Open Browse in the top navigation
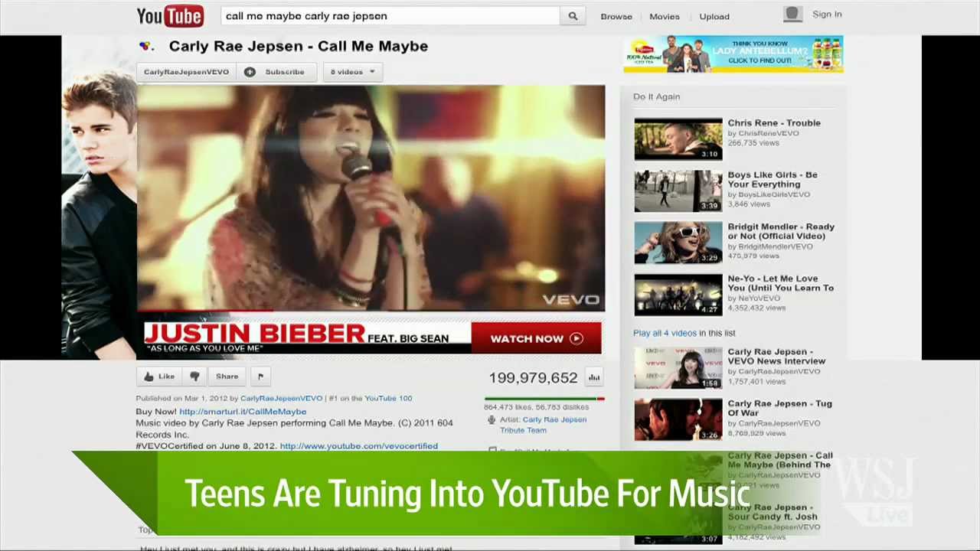The image size is (980, 551). tap(616, 16)
